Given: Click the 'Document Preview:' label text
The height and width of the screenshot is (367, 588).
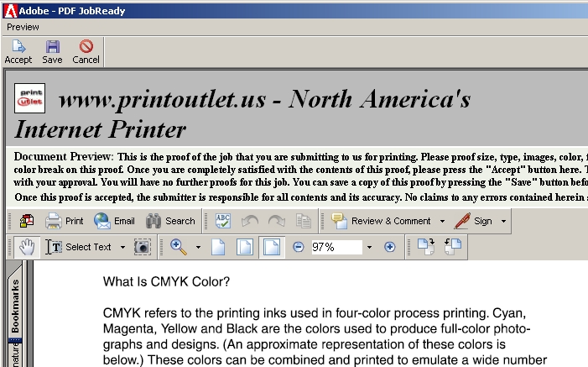Looking at the screenshot, I should click(64, 157).
